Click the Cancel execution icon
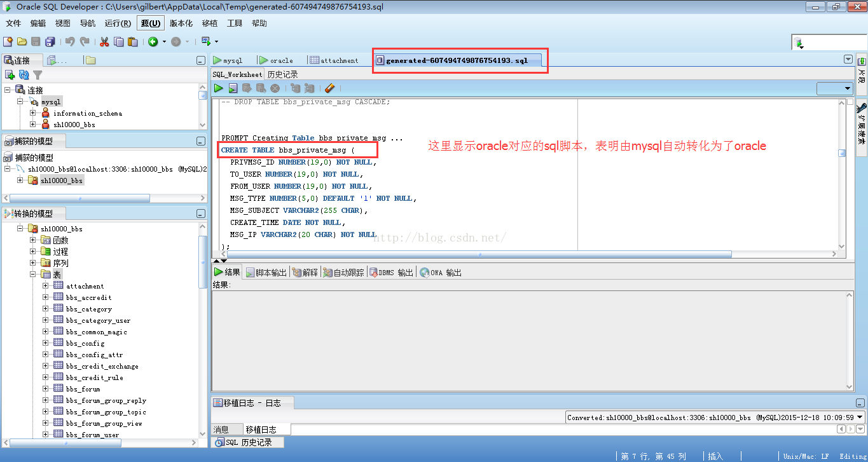The width and height of the screenshot is (868, 462). [275, 88]
